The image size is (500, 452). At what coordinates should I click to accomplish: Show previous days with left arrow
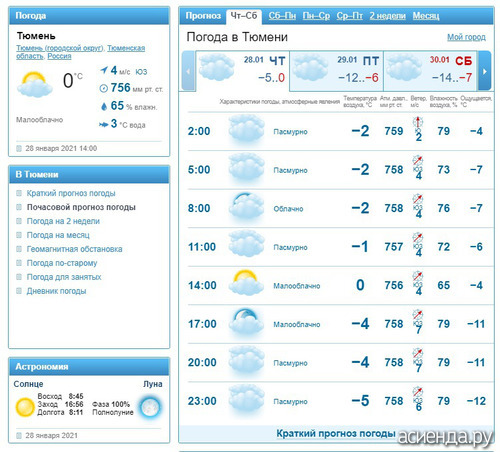(x=188, y=71)
